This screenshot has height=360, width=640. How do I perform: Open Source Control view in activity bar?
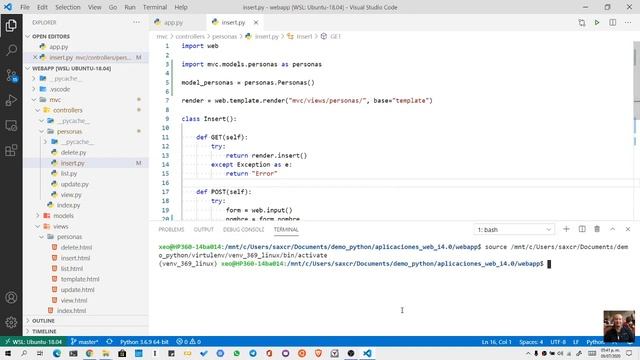point(11,76)
